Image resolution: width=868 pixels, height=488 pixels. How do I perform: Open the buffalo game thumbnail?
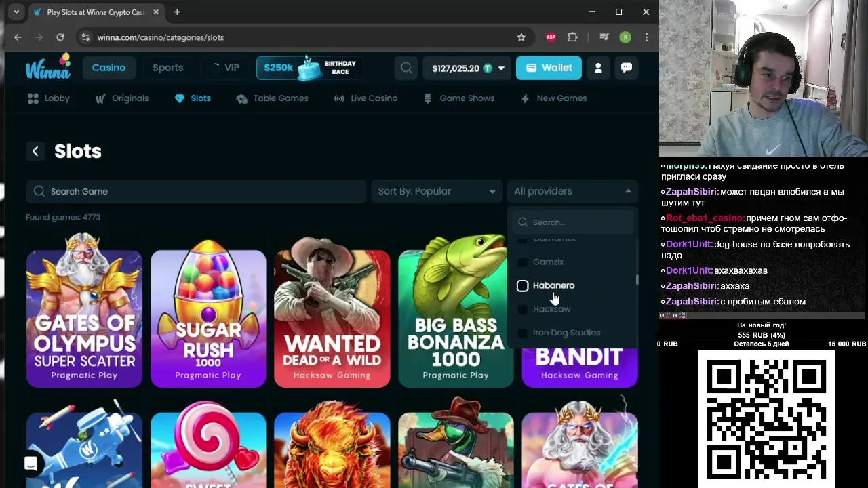[x=332, y=444]
